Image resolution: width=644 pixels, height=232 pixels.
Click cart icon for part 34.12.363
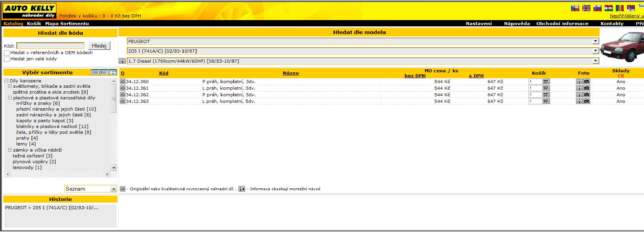(x=546, y=101)
